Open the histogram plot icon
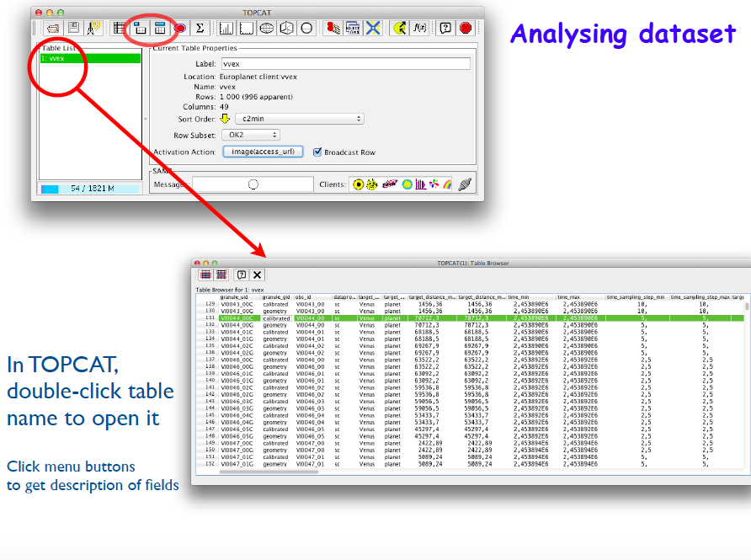Screen dimensions: 751x560 [226, 29]
